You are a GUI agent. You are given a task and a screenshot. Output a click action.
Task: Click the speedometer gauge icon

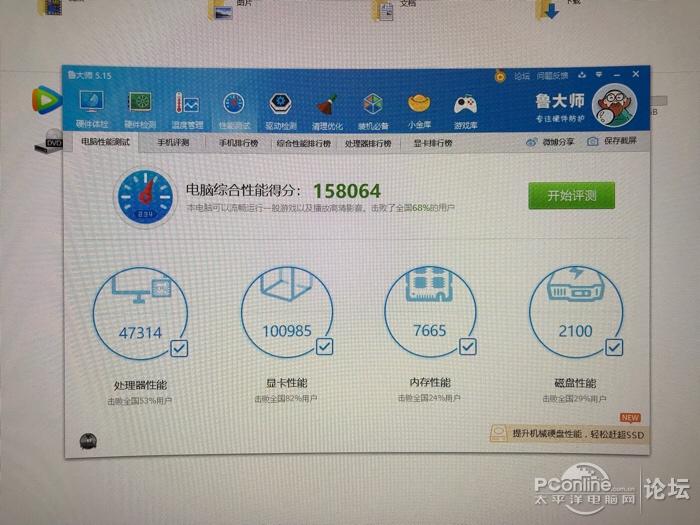[x=145, y=197]
